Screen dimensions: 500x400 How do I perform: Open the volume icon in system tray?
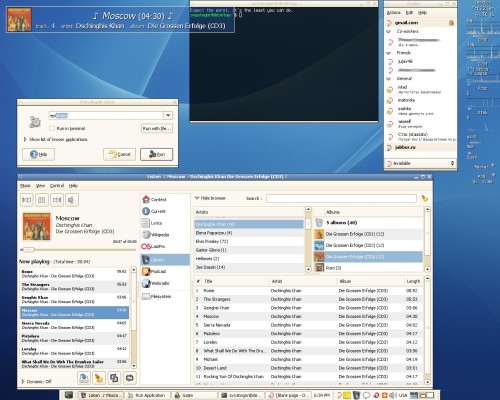[392, 395]
